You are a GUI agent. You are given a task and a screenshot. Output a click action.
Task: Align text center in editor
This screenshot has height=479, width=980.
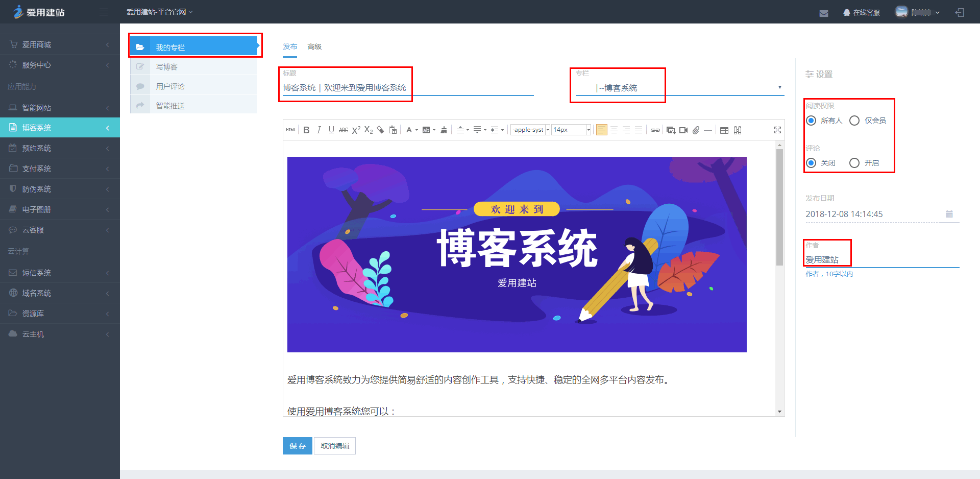[614, 130]
